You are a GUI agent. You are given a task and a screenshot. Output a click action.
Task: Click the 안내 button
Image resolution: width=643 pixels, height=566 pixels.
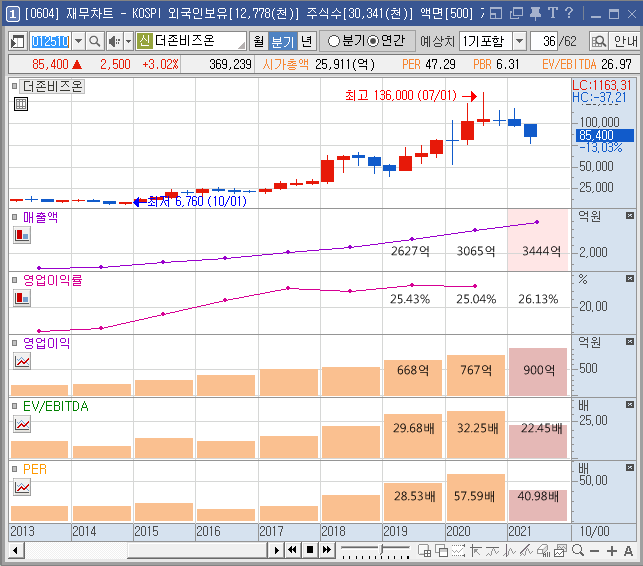coord(625,41)
